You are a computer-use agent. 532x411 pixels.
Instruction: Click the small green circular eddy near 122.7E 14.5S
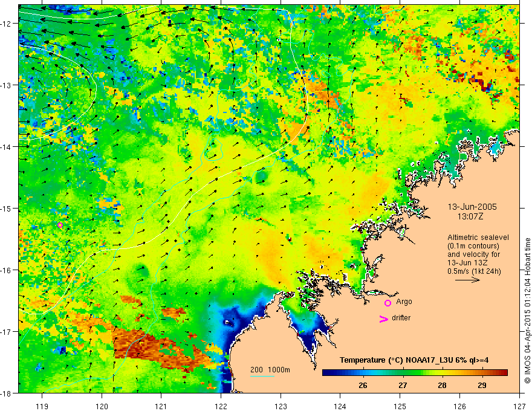tap(261, 177)
